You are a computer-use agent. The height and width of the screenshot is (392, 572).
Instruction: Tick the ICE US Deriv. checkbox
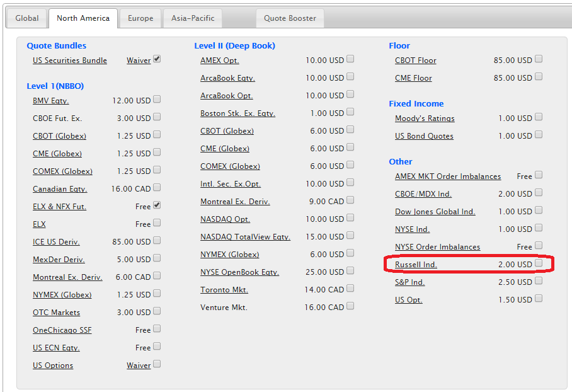pos(157,240)
